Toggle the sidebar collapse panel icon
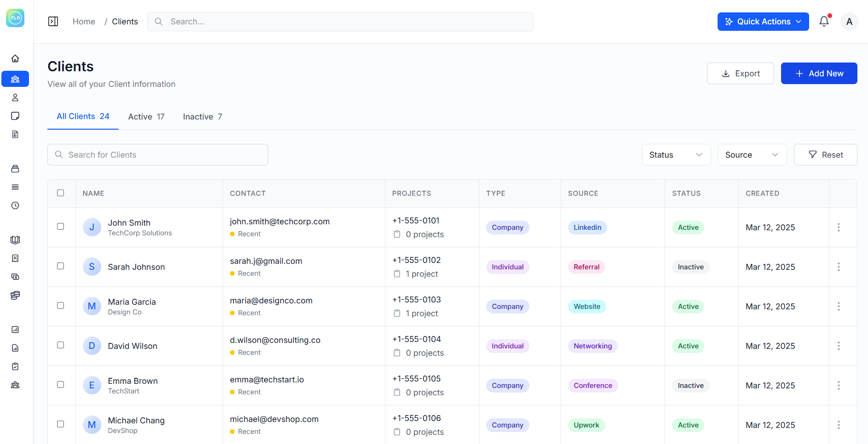The width and height of the screenshot is (868, 444). click(x=53, y=22)
